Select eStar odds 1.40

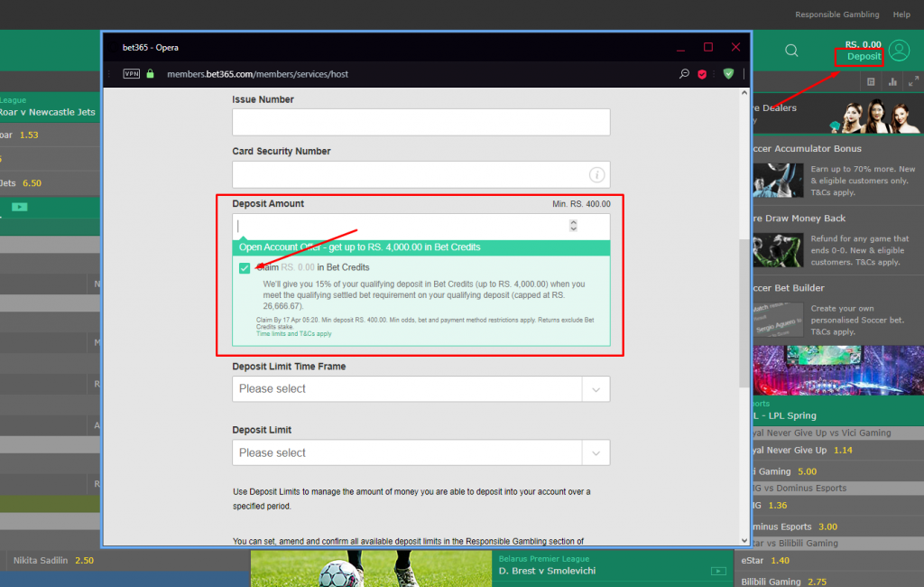(781, 561)
